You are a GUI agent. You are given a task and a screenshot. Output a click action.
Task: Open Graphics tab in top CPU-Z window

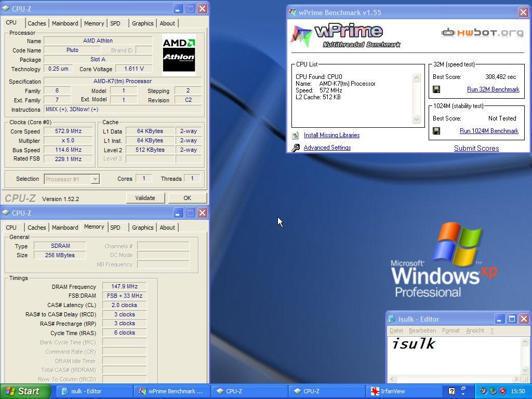point(142,23)
